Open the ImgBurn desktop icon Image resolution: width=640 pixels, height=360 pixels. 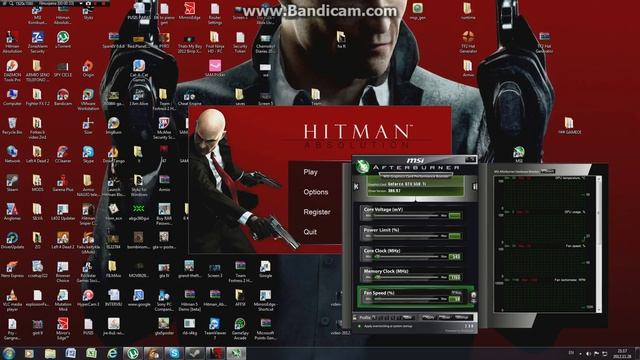[113, 126]
